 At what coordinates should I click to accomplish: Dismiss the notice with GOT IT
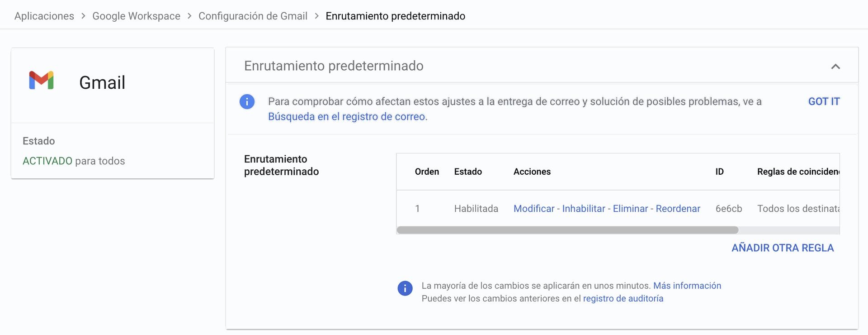824,101
